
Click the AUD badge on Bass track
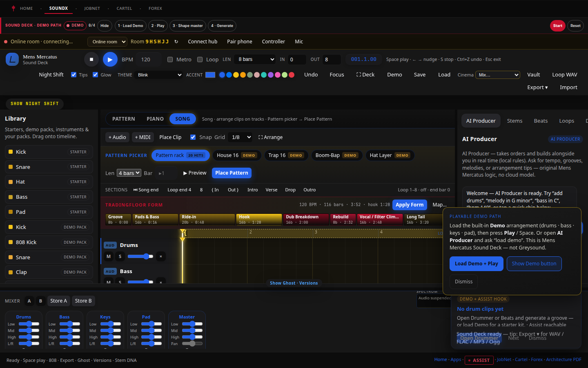tap(110, 272)
